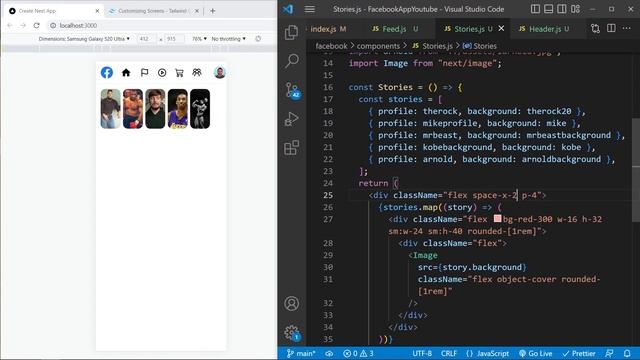Go forward in the browser
This screenshot has height=360, width=640.
click(23, 25)
